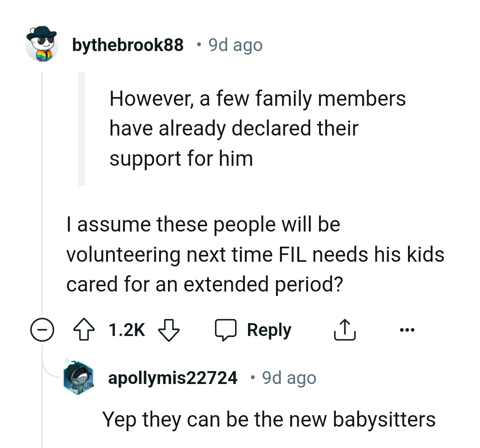Open apollymis22724's profile

point(172,377)
